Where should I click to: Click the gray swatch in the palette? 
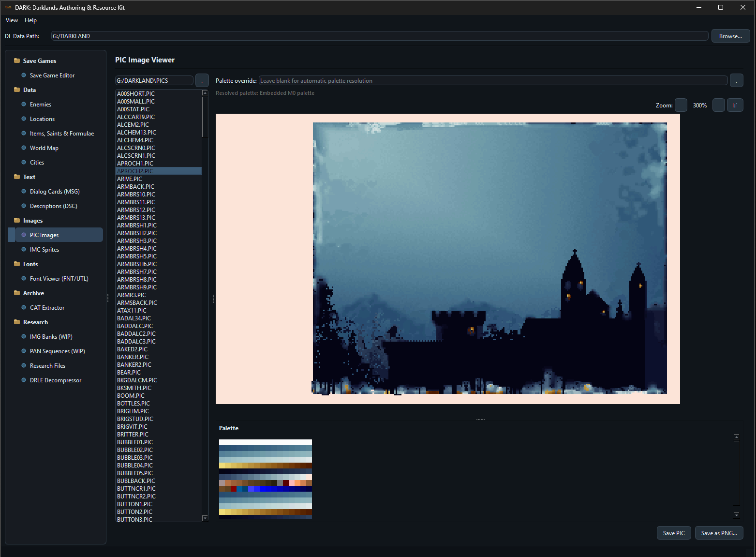[280, 482]
